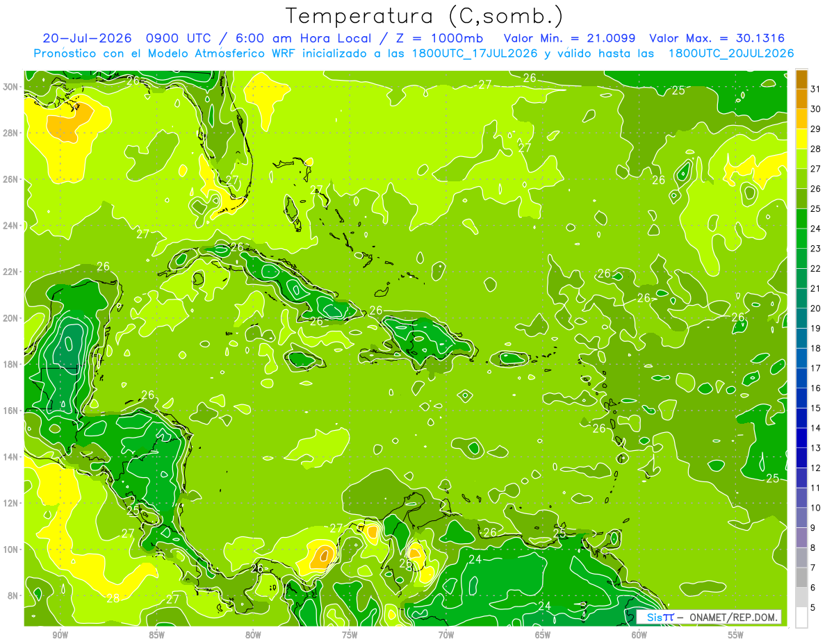Viewport: 834px width, 644px height.
Task: Click the '80W' longitude axis label
Action: point(253,636)
